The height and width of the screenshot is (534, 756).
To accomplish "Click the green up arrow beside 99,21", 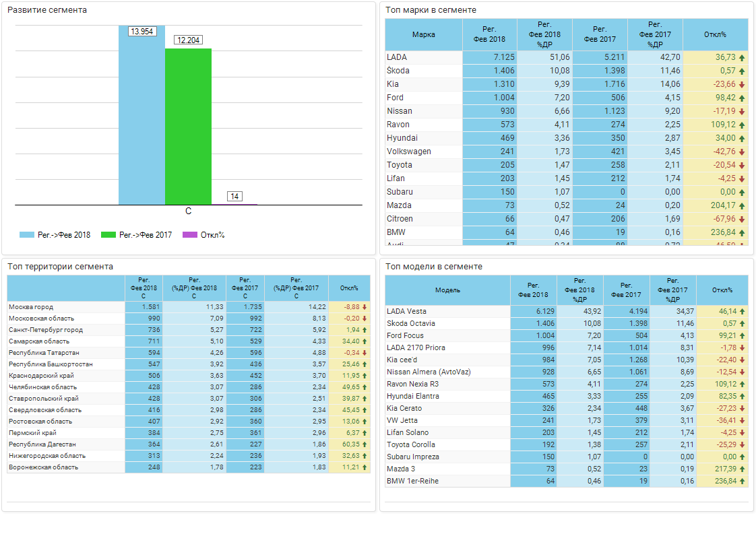I will 742,336.
